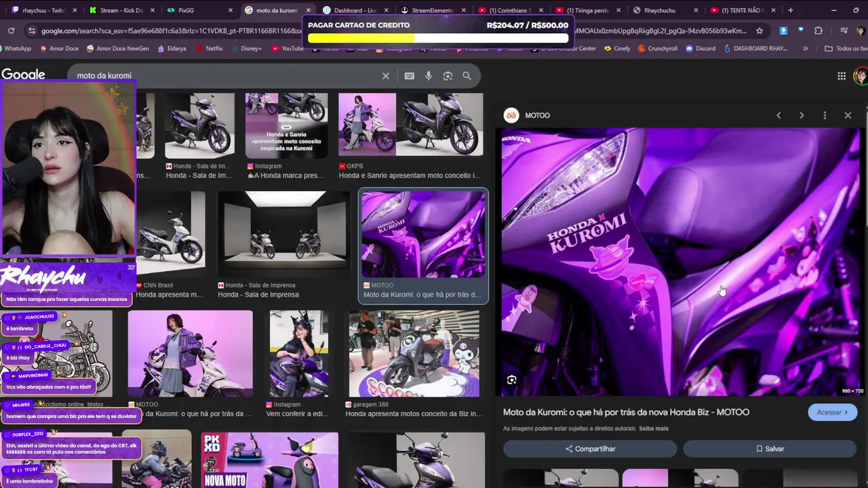
Task: Open the Extensions puzzle menu
Action: (x=818, y=30)
